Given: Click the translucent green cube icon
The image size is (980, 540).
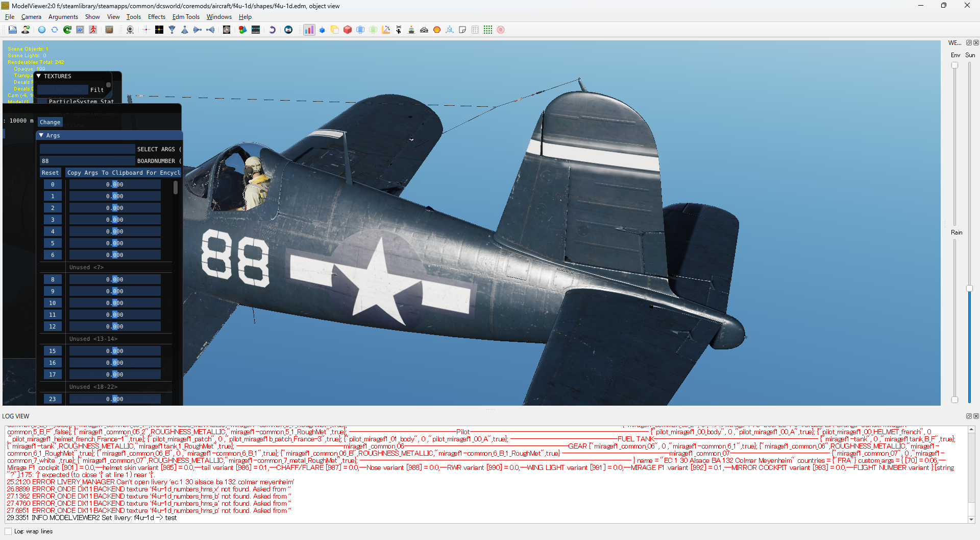Looking at the screenshot, I should (373, 30).
